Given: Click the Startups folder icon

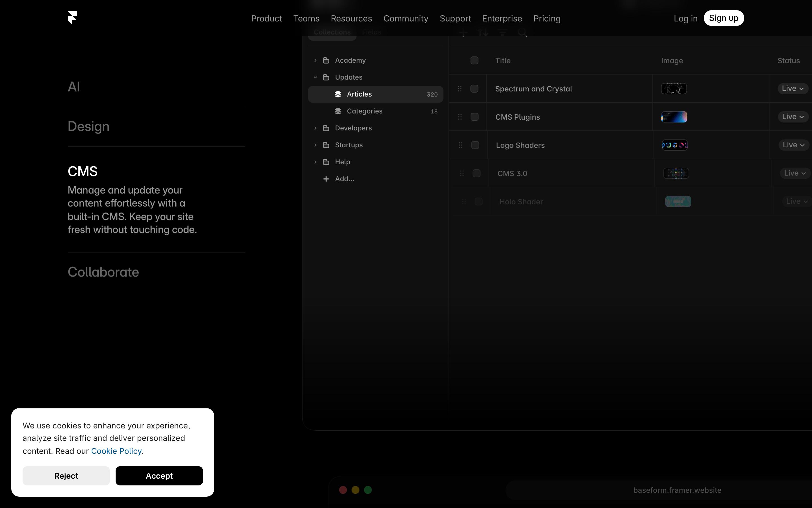Looking at the screenshot, I should coord(326,145).
